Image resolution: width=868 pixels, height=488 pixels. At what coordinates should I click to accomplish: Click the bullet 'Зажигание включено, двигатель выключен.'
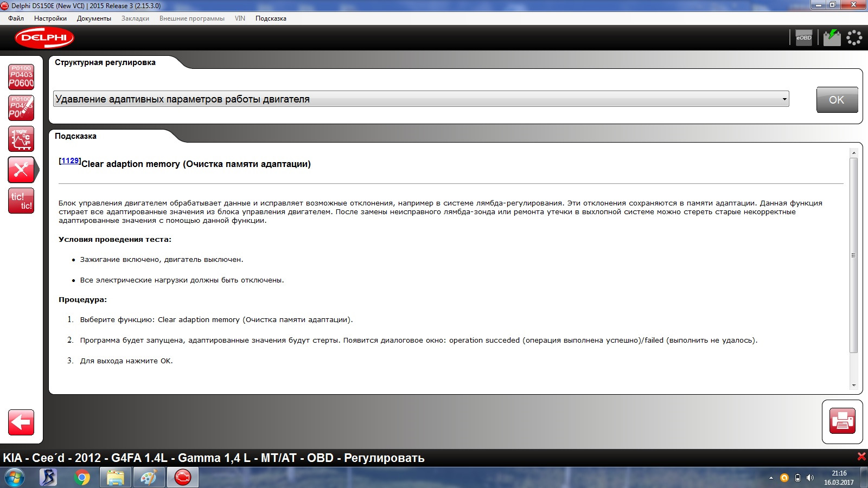(x=162, y=260)
